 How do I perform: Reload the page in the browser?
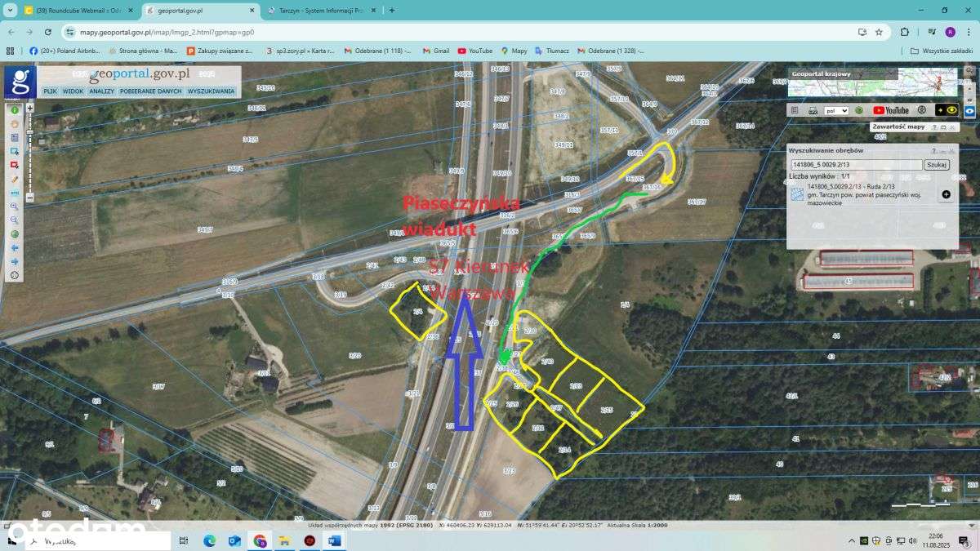(x=48, y=32)
